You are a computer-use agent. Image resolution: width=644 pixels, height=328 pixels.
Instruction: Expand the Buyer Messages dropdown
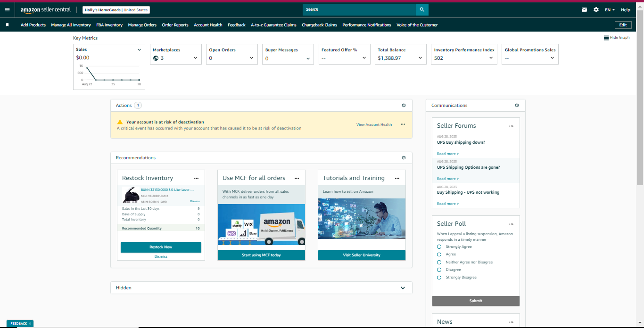pos(308,58)
